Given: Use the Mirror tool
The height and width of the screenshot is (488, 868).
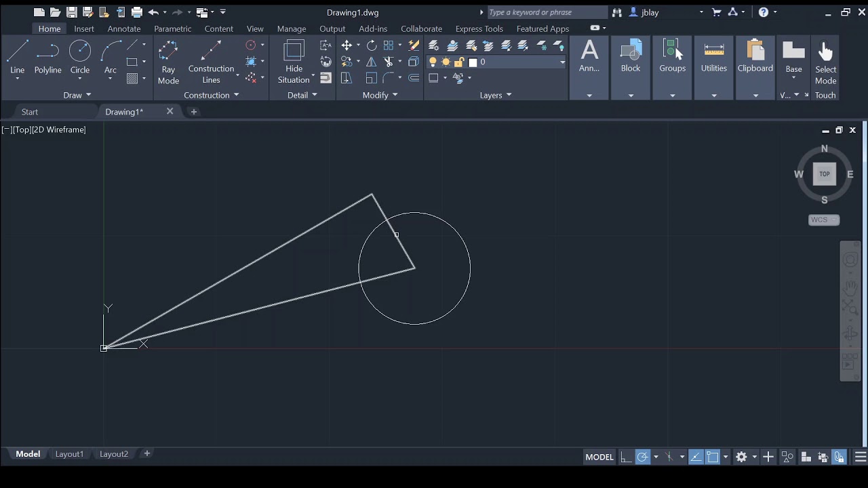Looking at the screenshot, I should 372,62.
